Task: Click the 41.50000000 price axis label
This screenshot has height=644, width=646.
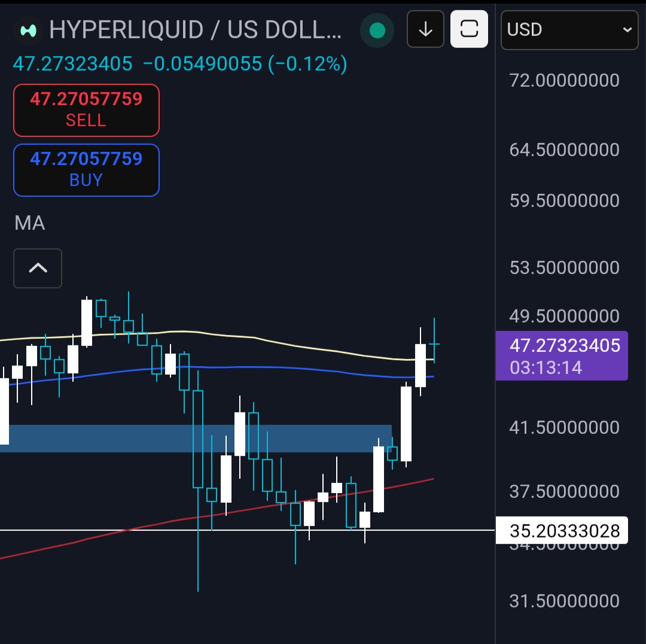Action: tap(564, 427)
